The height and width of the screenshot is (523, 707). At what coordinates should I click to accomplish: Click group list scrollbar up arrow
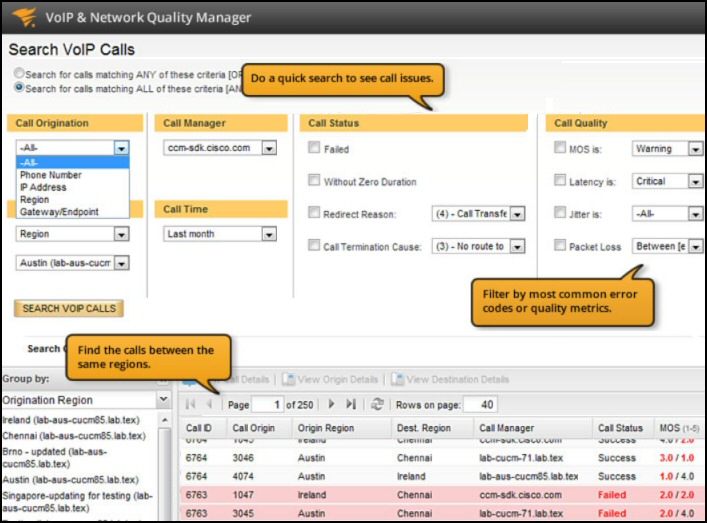click(165, 420)
